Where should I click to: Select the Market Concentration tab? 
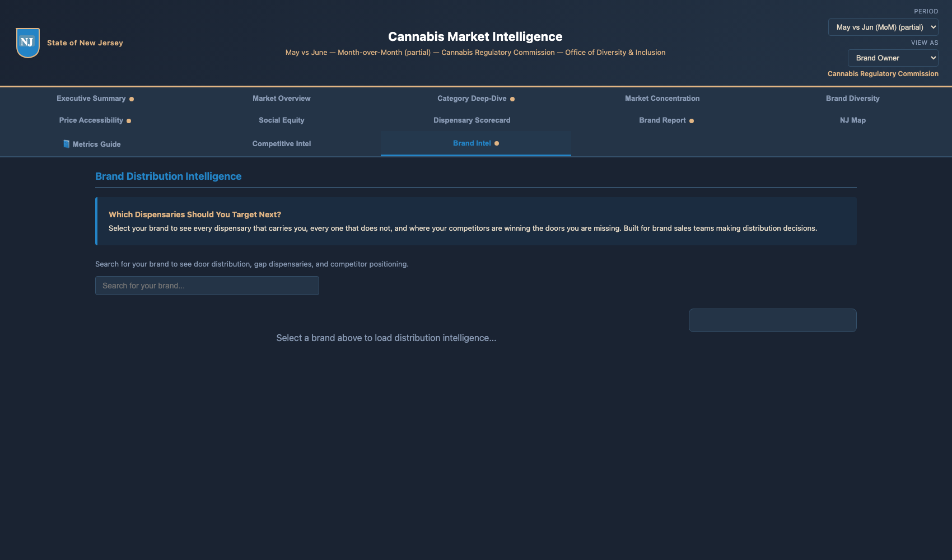[x=662, y=99]
